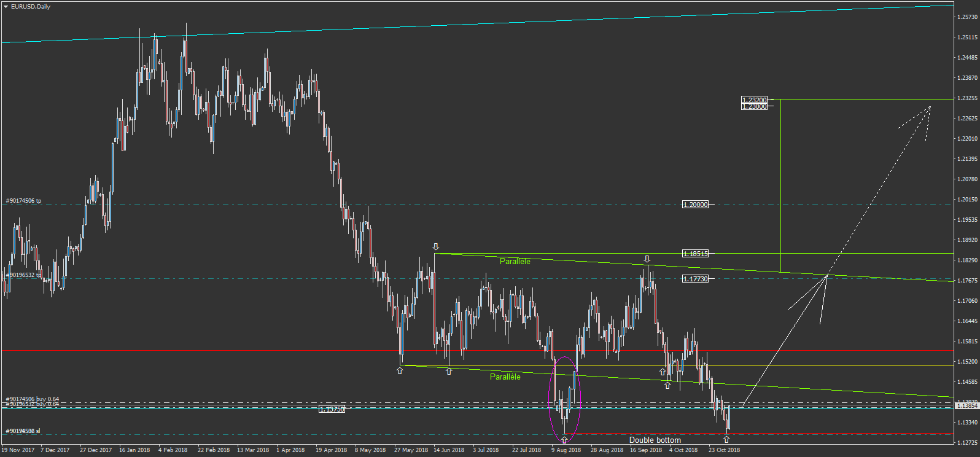Select the up arrow marker under the 27 May 2018 low

pyautogui.click(x=400, y=371)
